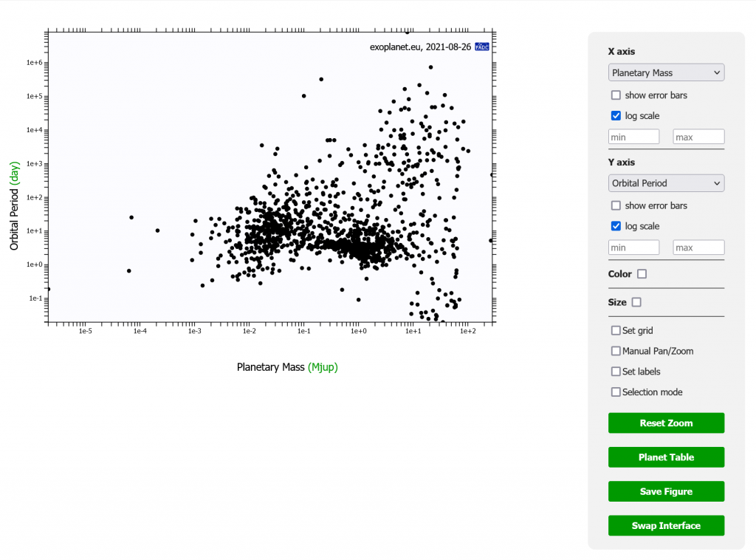The width and height of the screenshot is (756, 560).
Task: Toggle the Color checkbox
Action: (x=642, y=274)
